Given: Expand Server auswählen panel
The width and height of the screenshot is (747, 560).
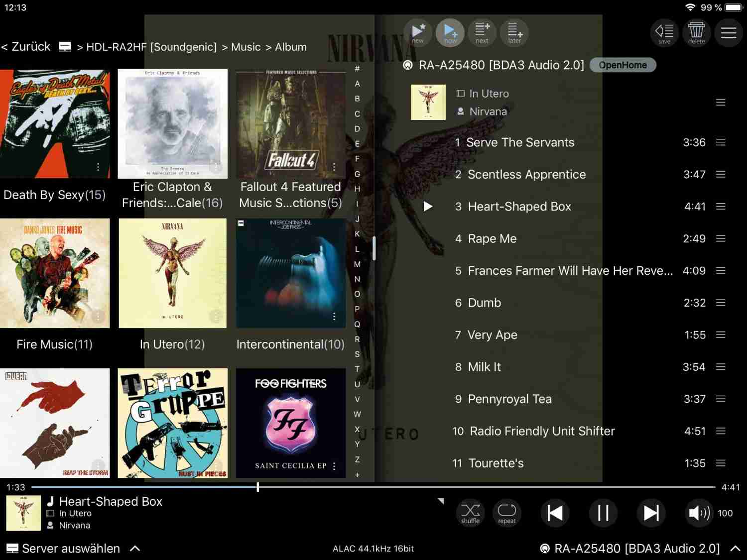Looking at the screenshot, I should tap(73, 549).
